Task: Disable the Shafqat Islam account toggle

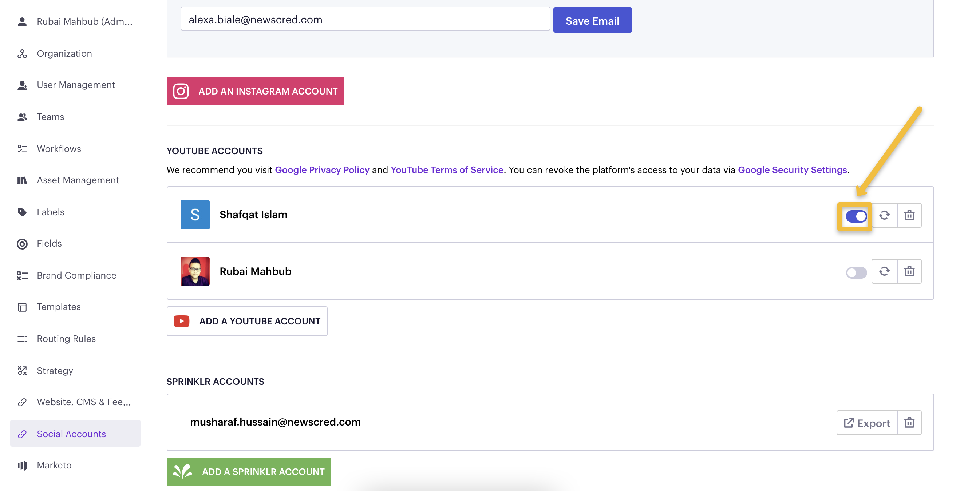Action: coord(856,216)
